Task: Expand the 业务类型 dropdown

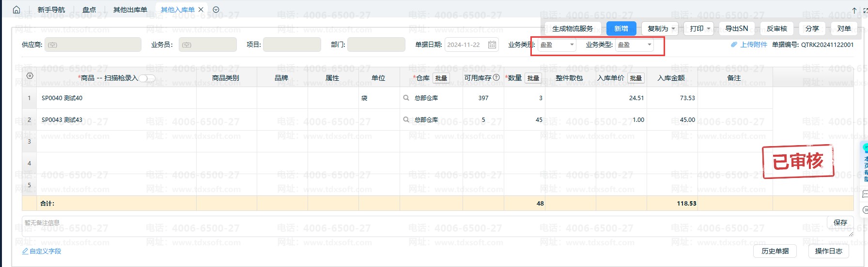Action: tap(635, 45)
